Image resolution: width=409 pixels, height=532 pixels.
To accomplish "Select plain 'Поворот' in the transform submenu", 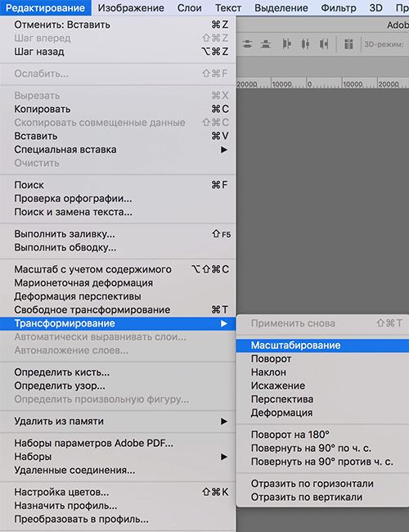I will coord(322,358).
